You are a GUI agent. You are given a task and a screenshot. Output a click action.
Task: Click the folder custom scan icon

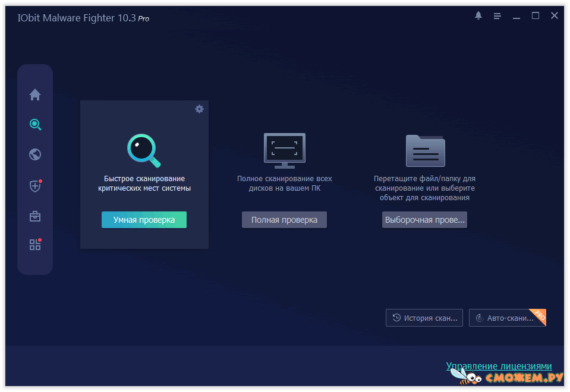pos(426,151)
